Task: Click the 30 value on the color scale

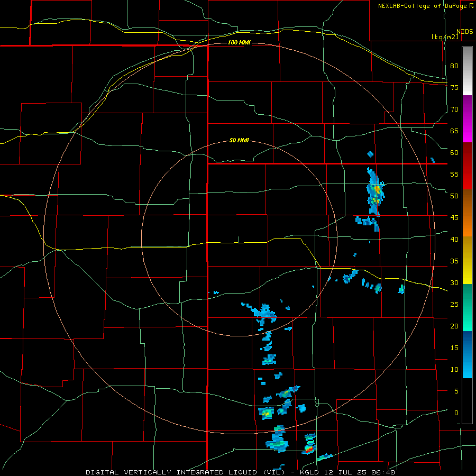Action: coord(454,282)
